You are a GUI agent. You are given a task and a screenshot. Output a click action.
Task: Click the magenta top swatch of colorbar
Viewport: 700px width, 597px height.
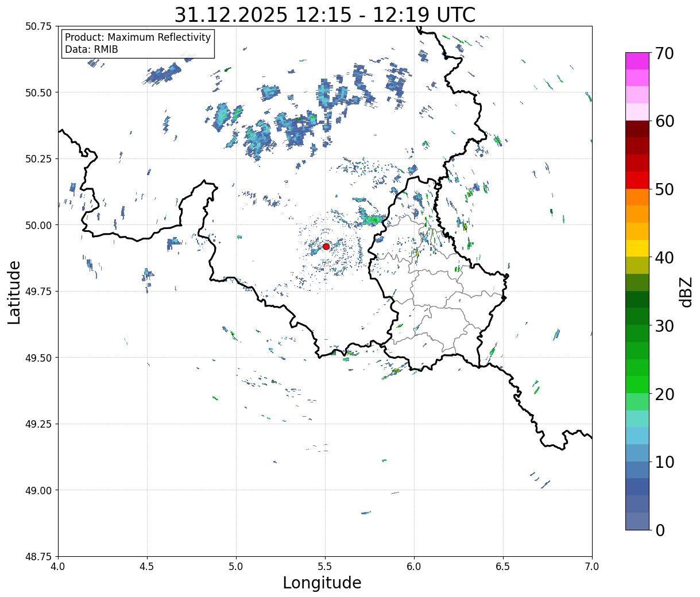click(x=637, y=61)
